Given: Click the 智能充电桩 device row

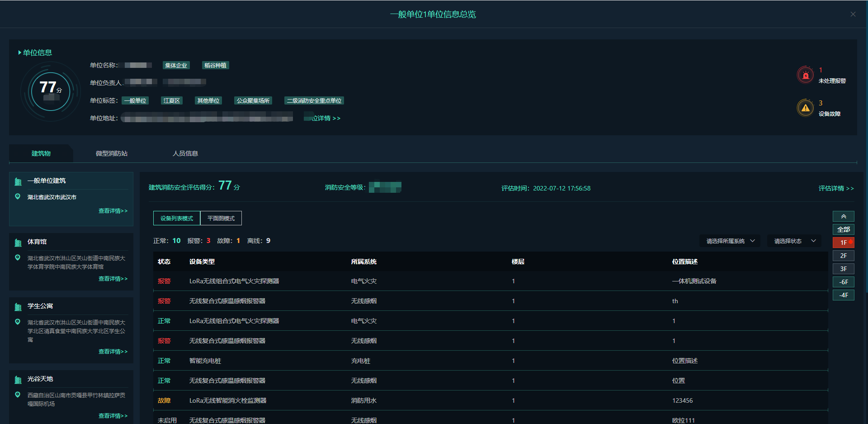Looking at the screenshot, I should 491,361.
